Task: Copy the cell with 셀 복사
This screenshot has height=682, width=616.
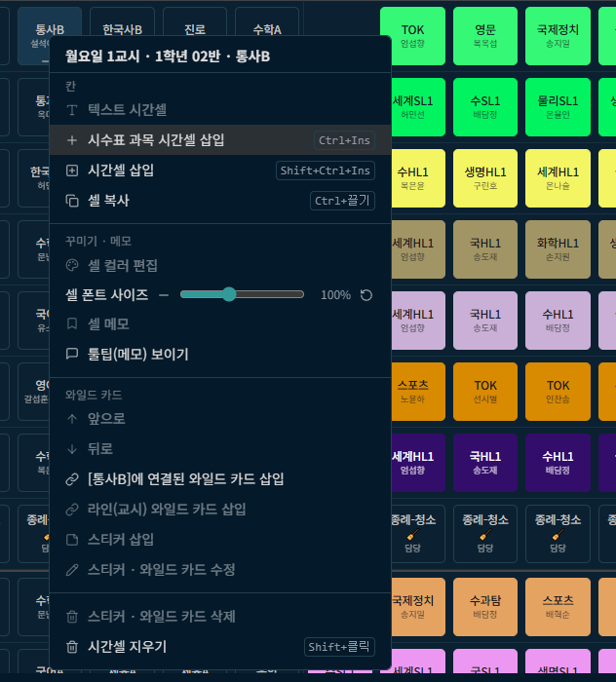Action: tap(220, 201)
